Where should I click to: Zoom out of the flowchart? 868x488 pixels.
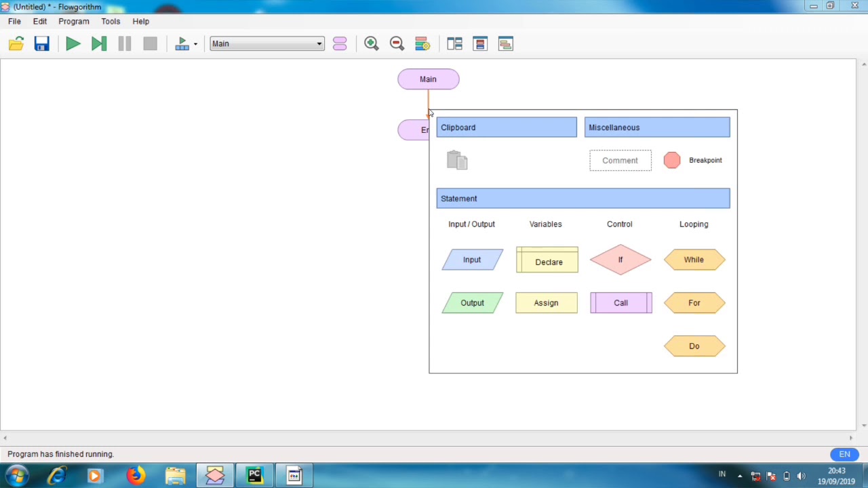tap(397, 44)
